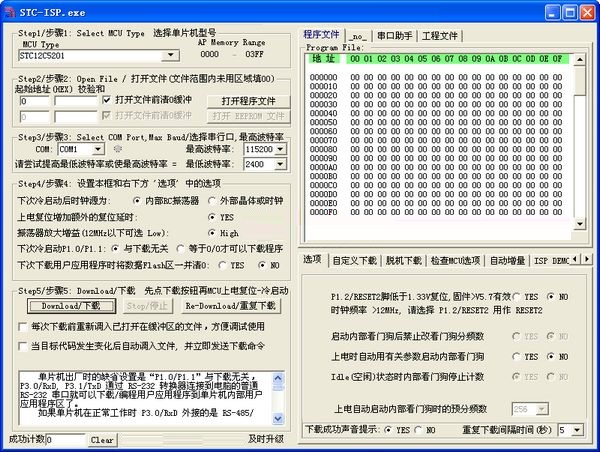Image resolution: width=600 pixels, height=452 pixels.
Task: Click the hex row address 000080
Action: (x=323, y=149)
